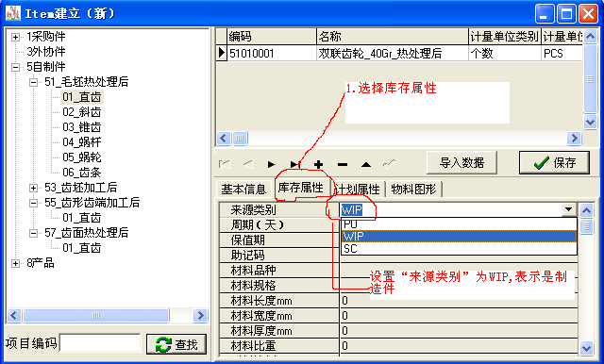Click the edit record triangle icon
Viewport: 604px width, 364px height.
coord(366,165)
